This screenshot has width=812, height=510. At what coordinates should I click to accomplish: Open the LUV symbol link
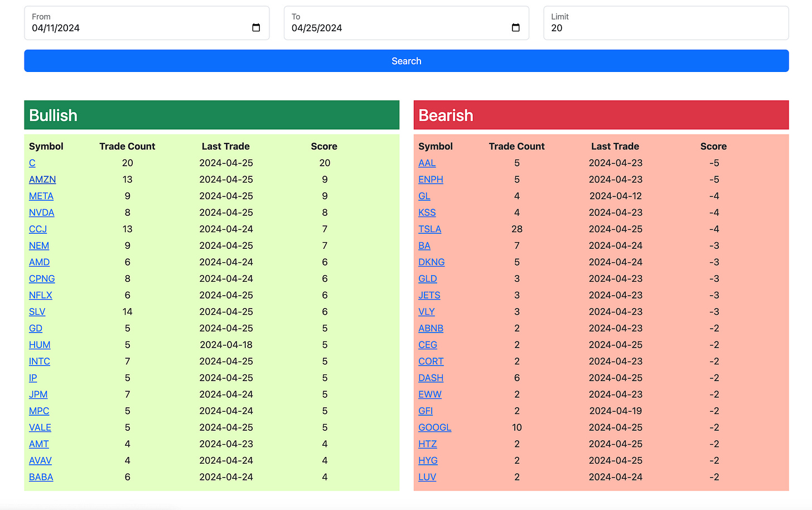(427, 477)
